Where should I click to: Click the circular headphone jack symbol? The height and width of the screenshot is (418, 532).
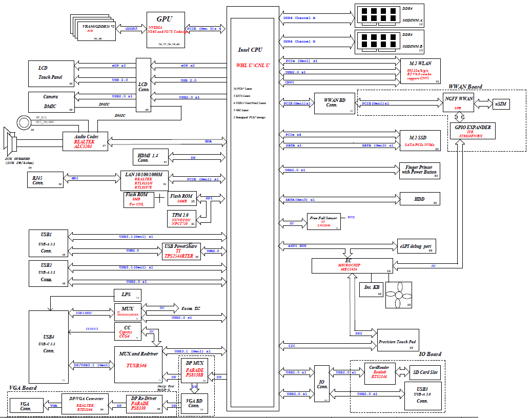click(24, 123)
